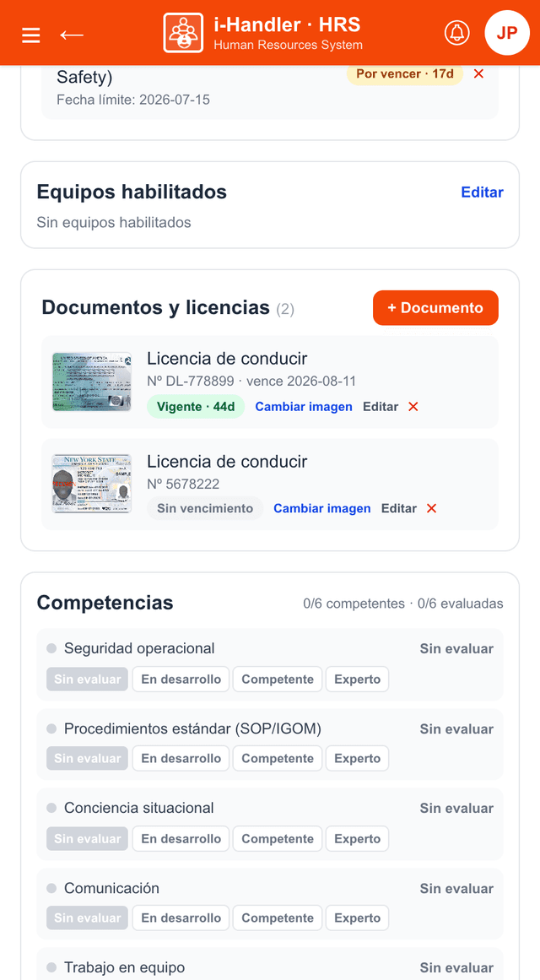The width and height of the screenshot is (540, 980).
Task: Click the Conciencia situacional label
Action: [x=138, y=808]
